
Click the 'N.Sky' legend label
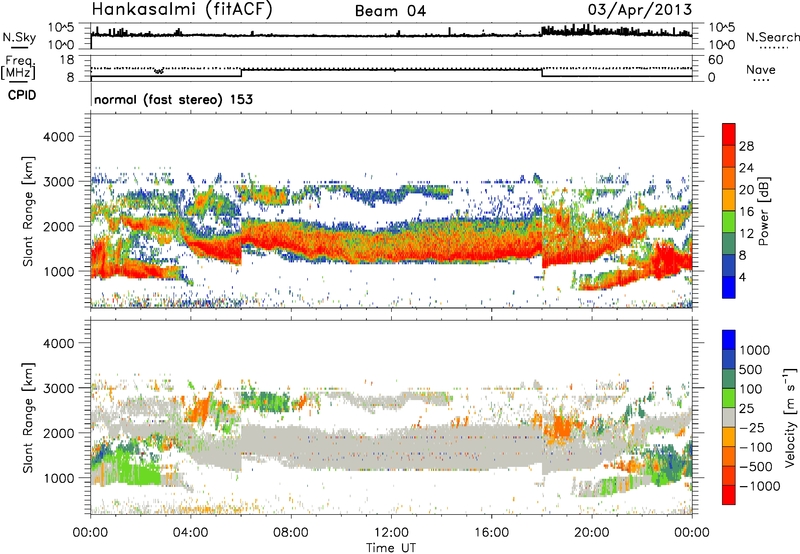(x=19, y=37)
